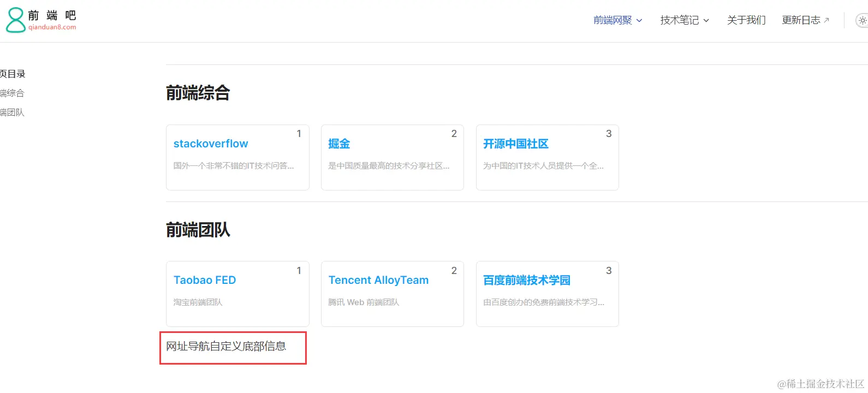Image resolution: width=868 pixels, height=393 pixels.
Task: Click the 网址导航自定义底部信息 footer text
Action: pos(226,346)
